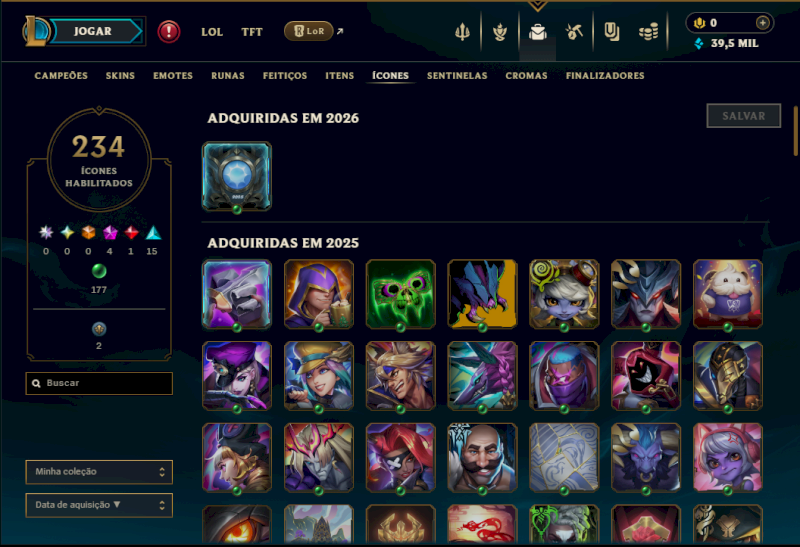800x547 pixels.
Task: Open the clash trophy icon
Action: (500, 32)
